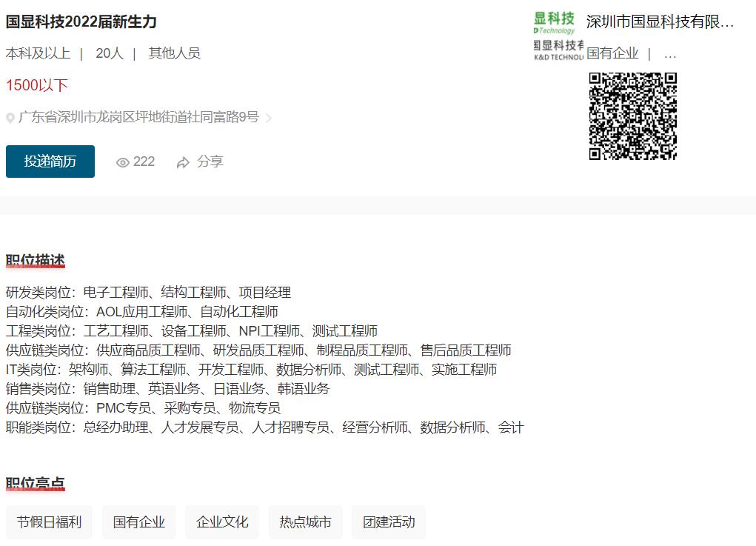This screenshot has height=546, width=756.
Task: Click the share arrow icon
Action: coord(183,162)
